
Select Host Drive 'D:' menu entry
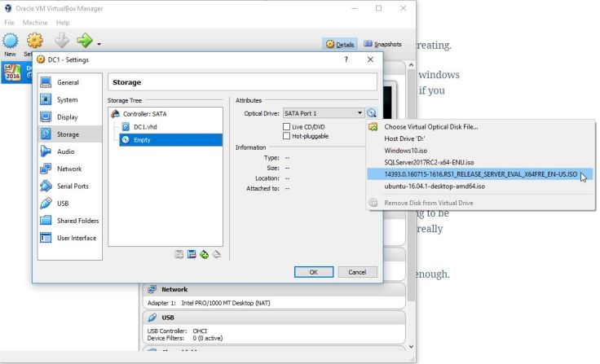(480, 138)
